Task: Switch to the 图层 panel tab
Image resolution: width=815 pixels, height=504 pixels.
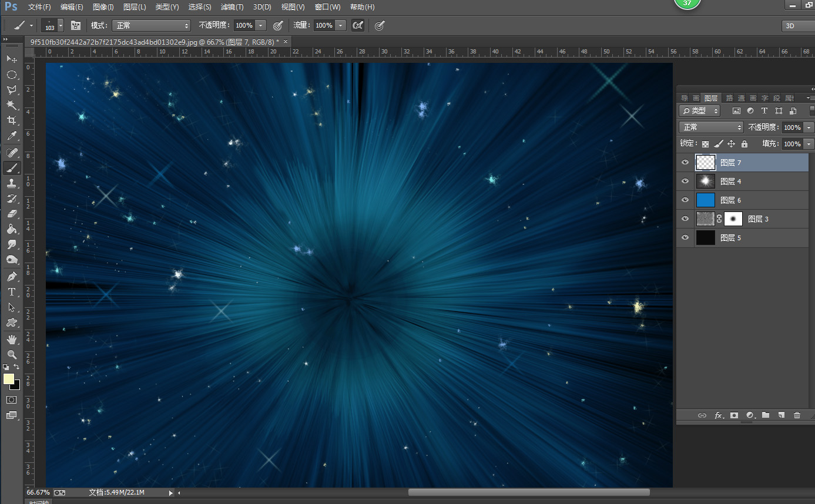Action: (711, 98)
